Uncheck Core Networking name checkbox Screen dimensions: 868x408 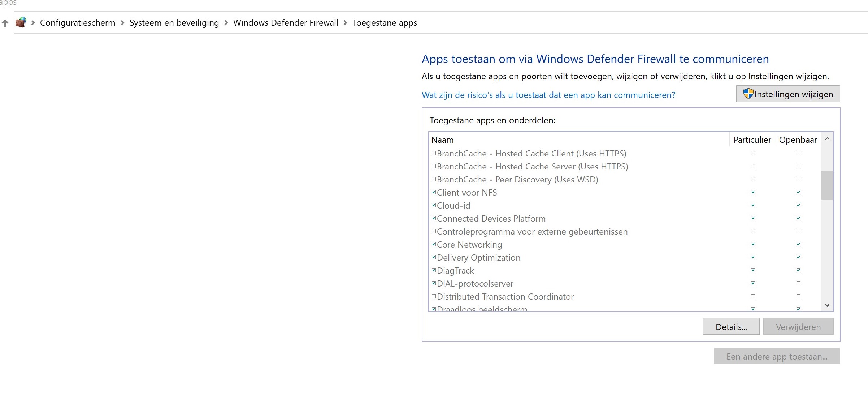pos(434,244)
